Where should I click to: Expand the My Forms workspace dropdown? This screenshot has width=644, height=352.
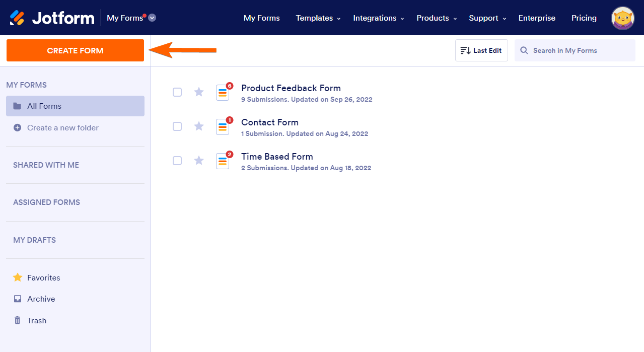click(x=152, y=18)
